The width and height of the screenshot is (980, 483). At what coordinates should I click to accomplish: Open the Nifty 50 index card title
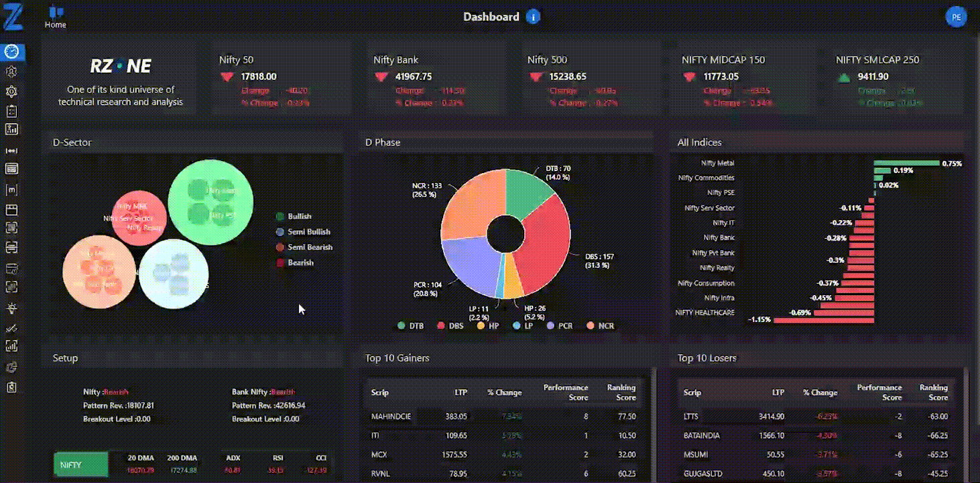(235, 60)
